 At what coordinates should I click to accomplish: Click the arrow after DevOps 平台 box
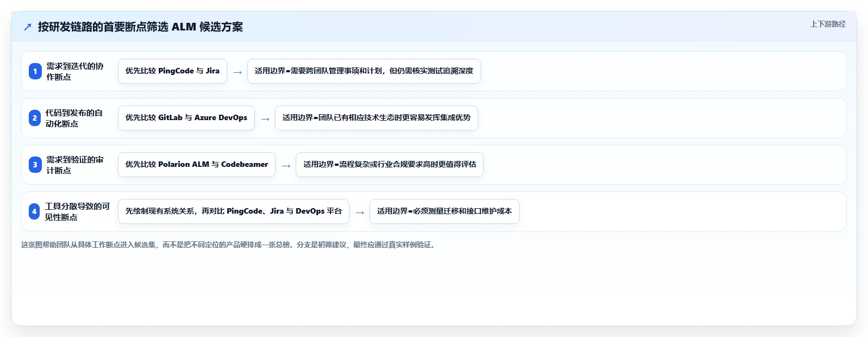360,212
